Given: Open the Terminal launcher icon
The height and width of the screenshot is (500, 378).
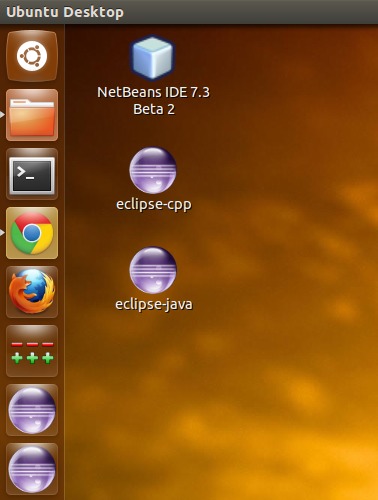Looking at the screenshot, I should (32, 174).
